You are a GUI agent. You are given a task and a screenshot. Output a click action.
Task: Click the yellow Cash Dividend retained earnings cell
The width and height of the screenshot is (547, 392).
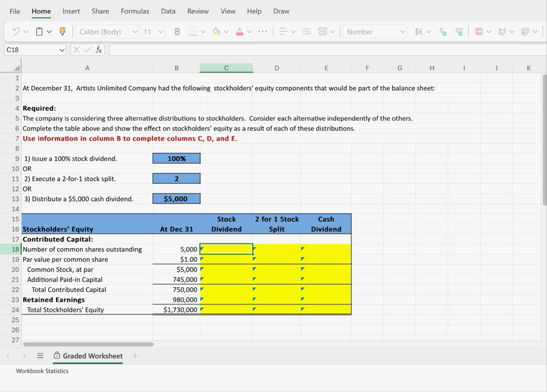point(326,300)
